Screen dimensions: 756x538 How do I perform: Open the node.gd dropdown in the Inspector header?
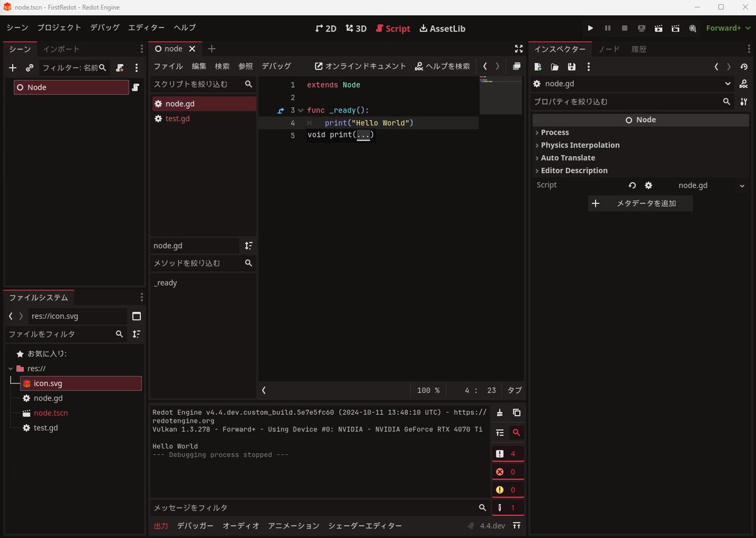coord(728,83)
